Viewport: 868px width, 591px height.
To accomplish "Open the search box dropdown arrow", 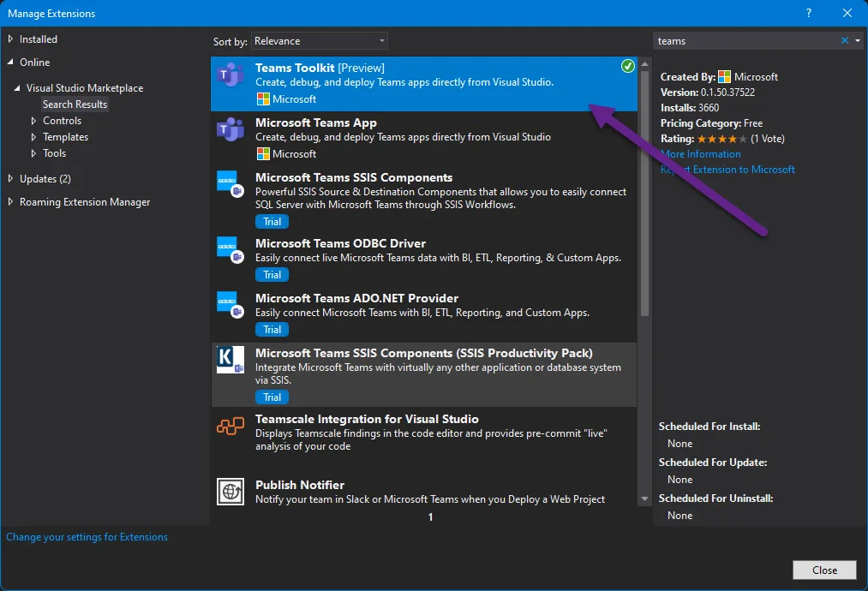I will pyautogui.click(x=857, y=40).
